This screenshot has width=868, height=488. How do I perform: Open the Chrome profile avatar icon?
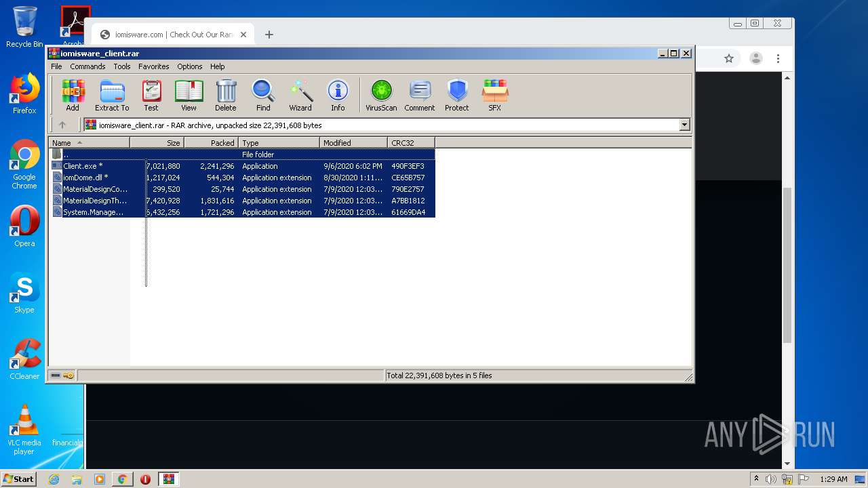click(x=756, y=59)
